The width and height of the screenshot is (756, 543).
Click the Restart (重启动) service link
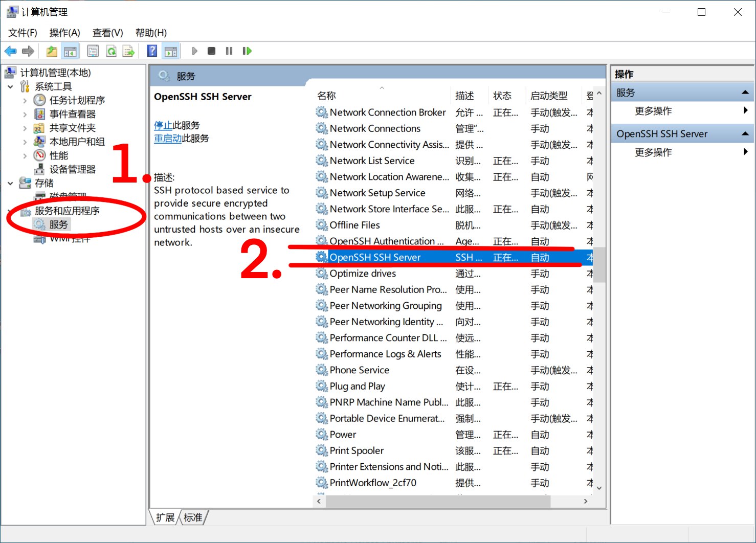click(x=168, y=138)
